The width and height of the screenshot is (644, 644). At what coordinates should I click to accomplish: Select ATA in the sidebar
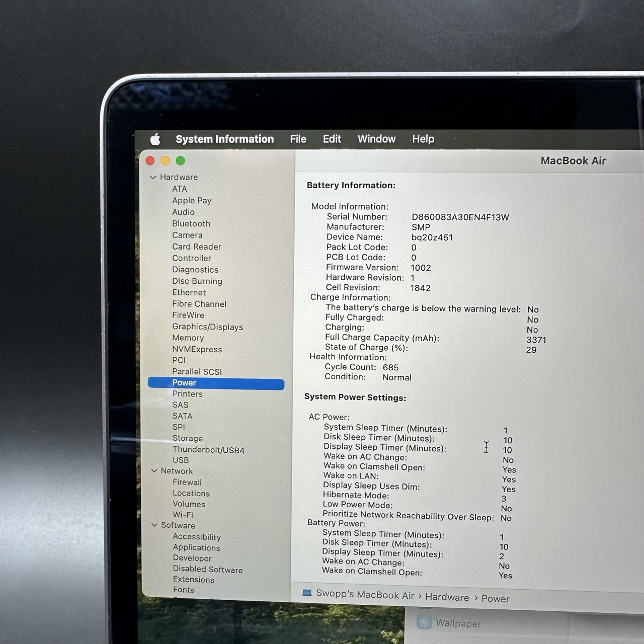(180, 189)
